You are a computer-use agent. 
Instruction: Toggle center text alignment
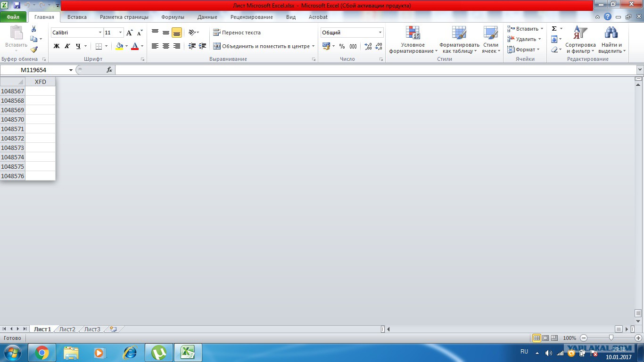coord(166,46)
